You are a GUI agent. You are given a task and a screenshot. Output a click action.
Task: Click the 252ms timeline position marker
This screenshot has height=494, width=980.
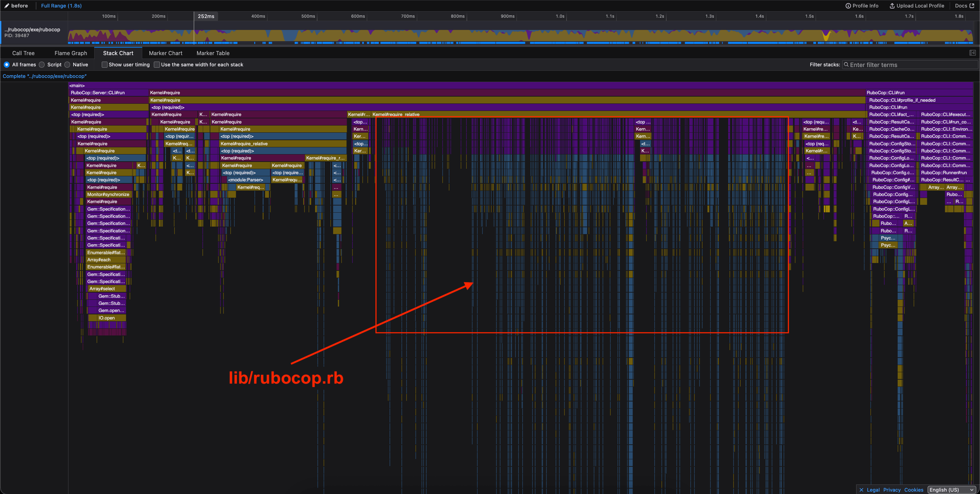[x=206, y=16]
